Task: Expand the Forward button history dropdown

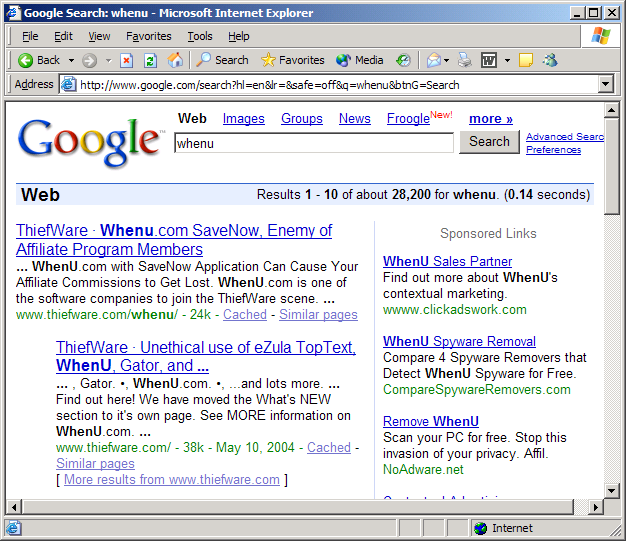Action: pos(108,61)
